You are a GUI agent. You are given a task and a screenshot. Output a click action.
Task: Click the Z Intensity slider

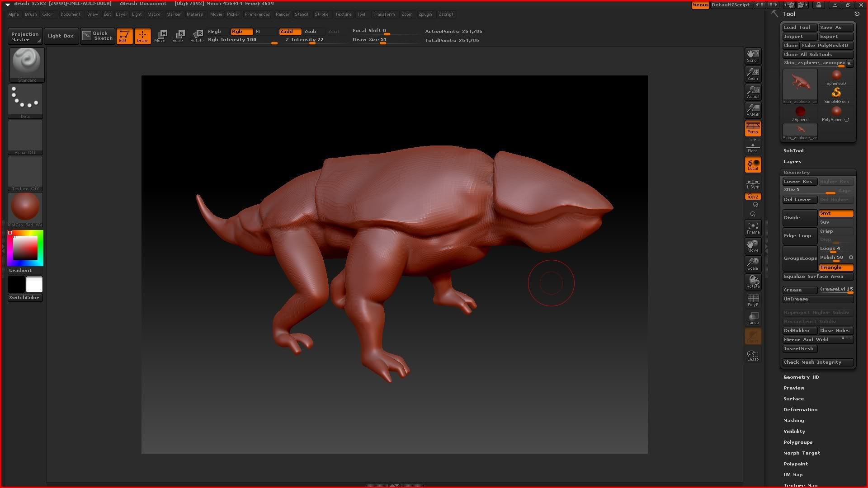tap(312, 40)
